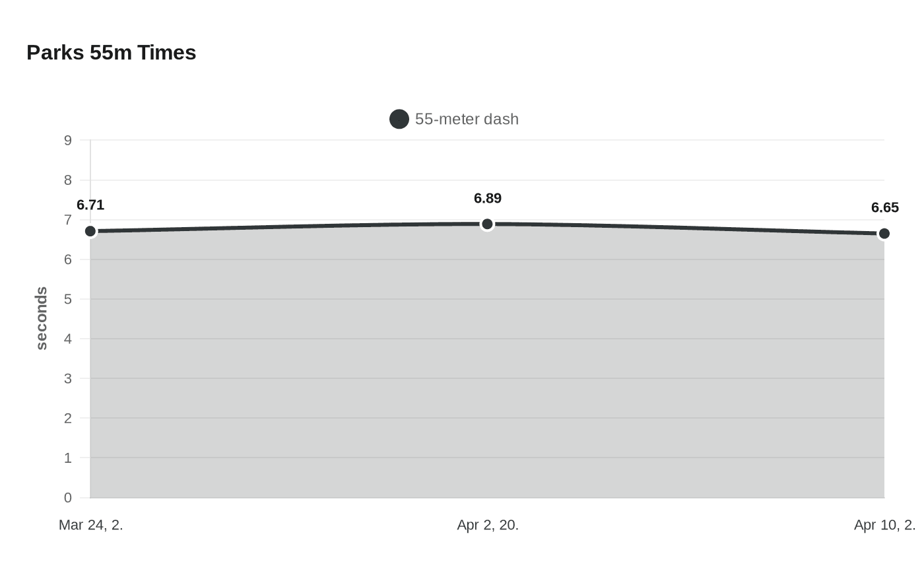Viewport: 924px width, 581px height.
Task: Click the y-axis tick label 7
Action: click(x=68, y=220)
